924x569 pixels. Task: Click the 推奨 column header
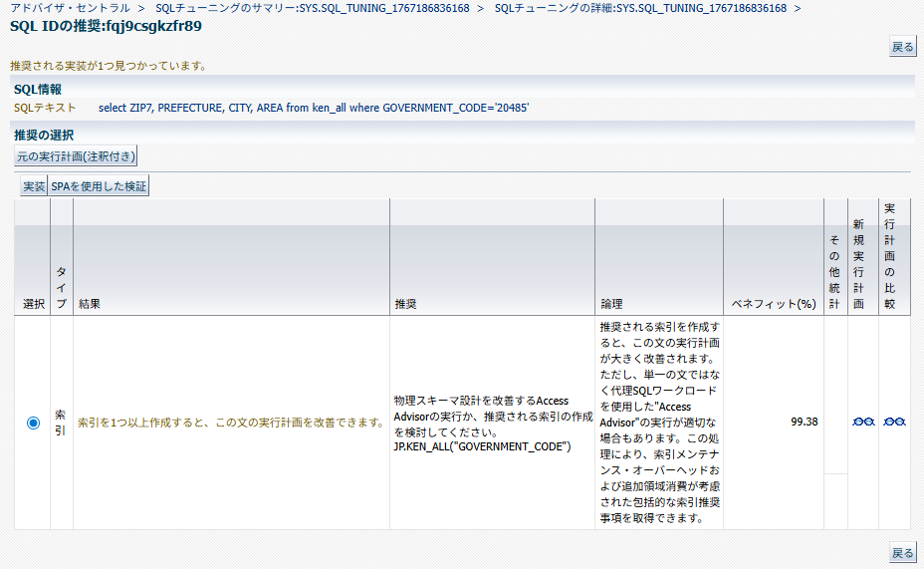[405, 303]
